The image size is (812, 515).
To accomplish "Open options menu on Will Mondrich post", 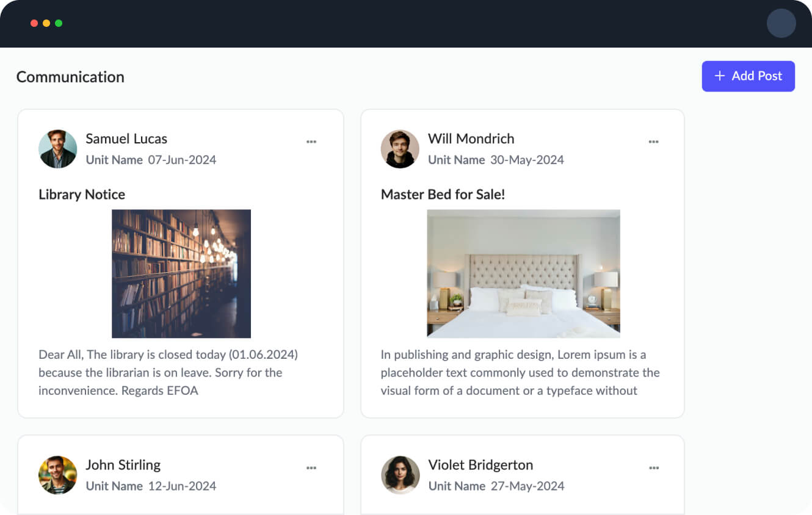I will 654,142.
